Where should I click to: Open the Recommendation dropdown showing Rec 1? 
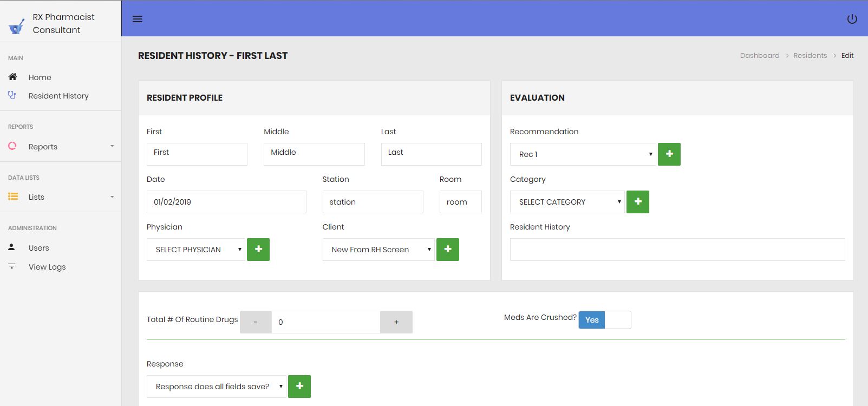tap(583, 154)
